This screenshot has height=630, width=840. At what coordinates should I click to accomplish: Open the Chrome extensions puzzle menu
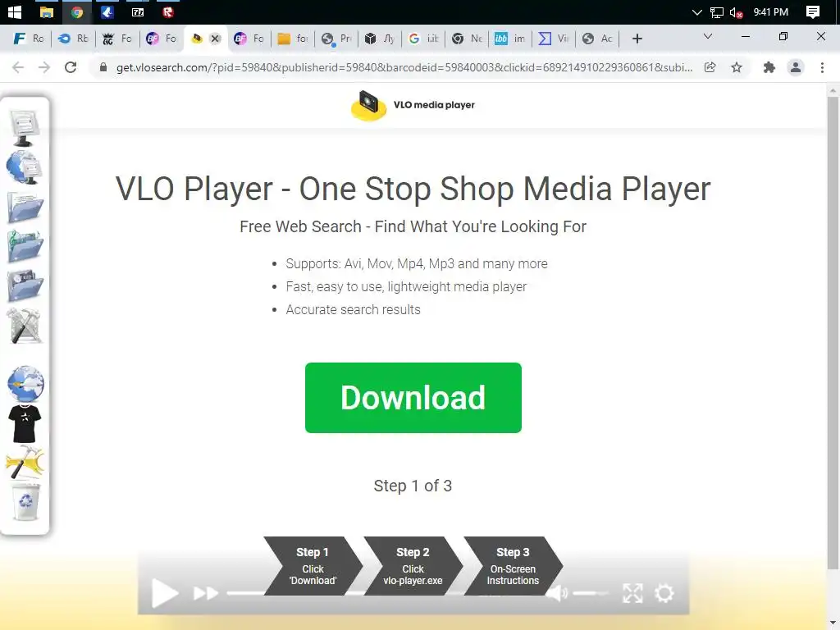click(x=769, y=67)
